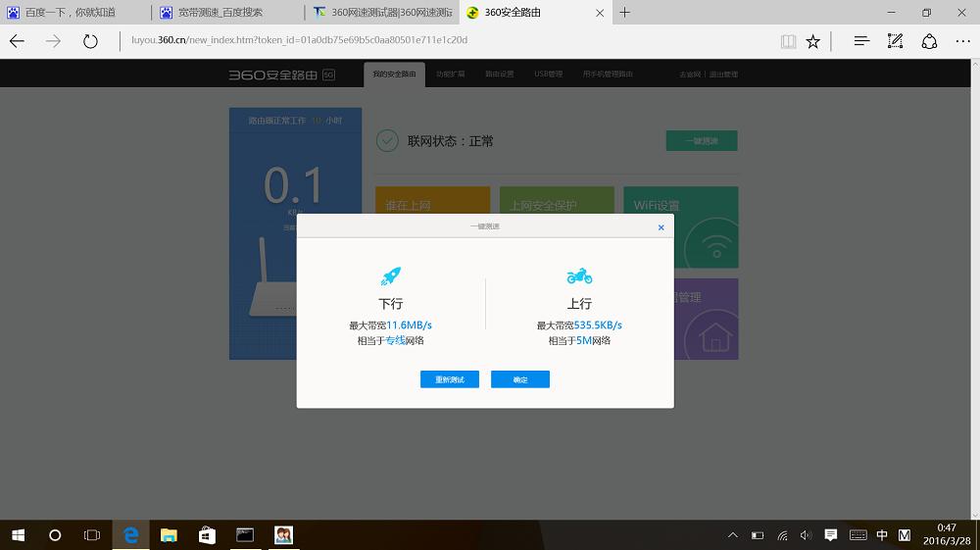Viewport: 980px width, 550px height.
Task: Open the 功能扩展 navigation tab
Action: pyautogui.click(x=450, y=75)
